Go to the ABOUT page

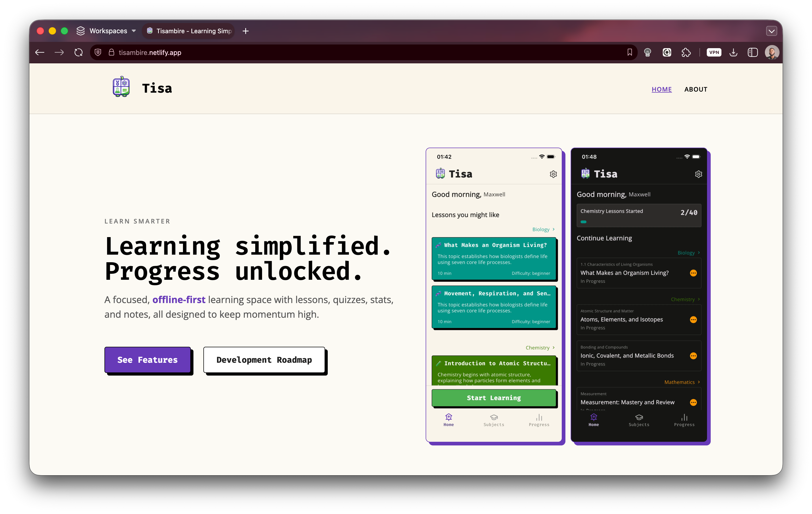[695, 89]
